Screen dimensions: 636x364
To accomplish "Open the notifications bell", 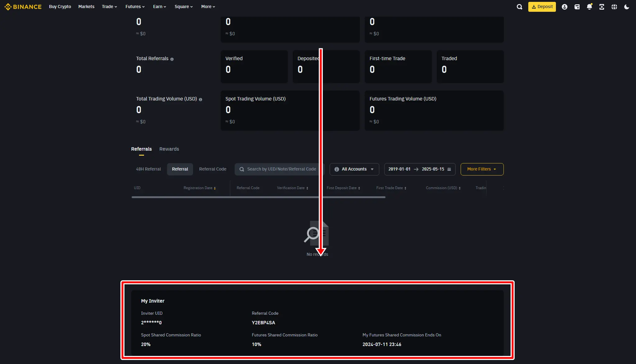I will 589,7.
